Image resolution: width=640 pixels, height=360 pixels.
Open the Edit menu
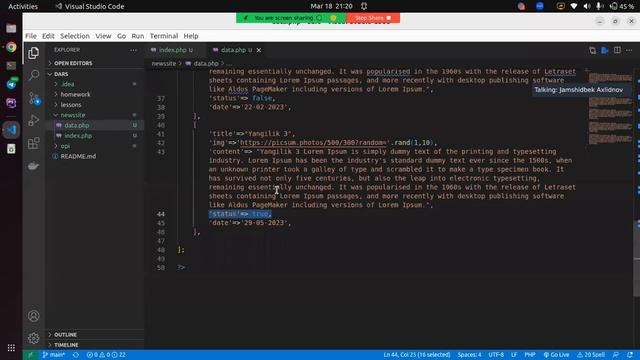tap(48, 36)
